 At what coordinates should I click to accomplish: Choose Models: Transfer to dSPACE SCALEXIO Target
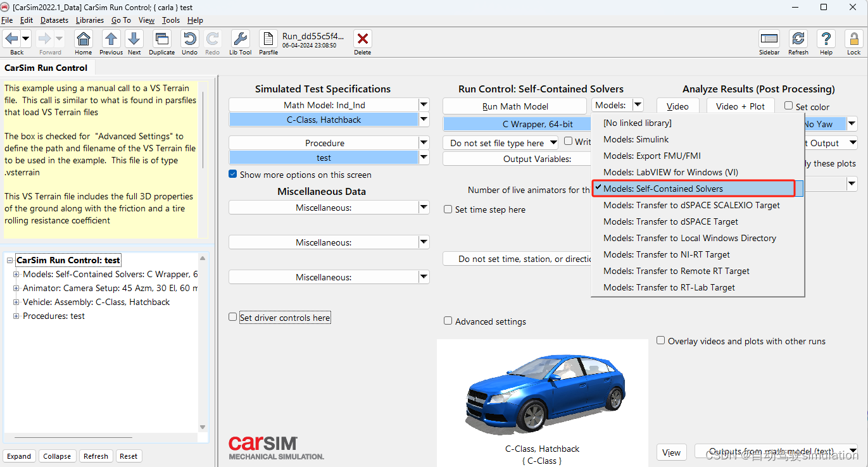click(698, 205)
